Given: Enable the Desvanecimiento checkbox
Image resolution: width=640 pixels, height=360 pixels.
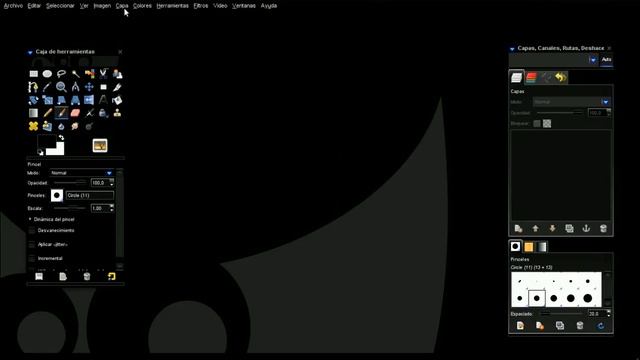Looking at the screenshot, I should pos(32,231).
